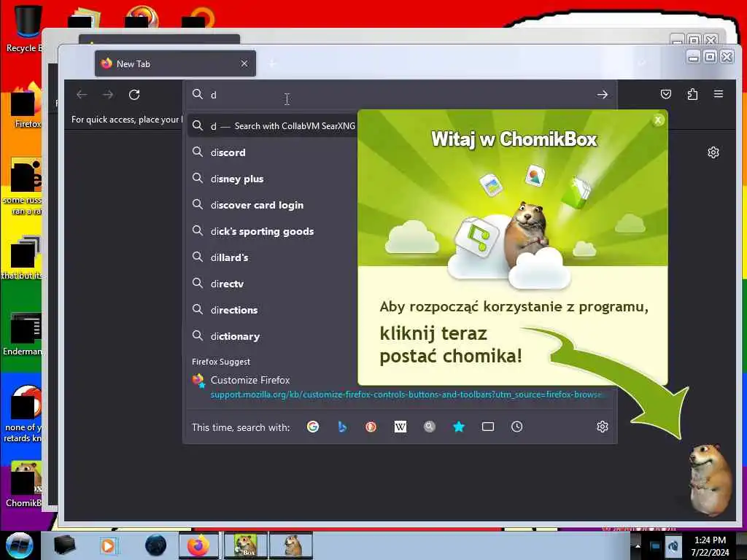The width and height of the screenshot is (747, 560).
Task: Open the support.mozilla.org customize link
Action: click(x=406, y=394)
